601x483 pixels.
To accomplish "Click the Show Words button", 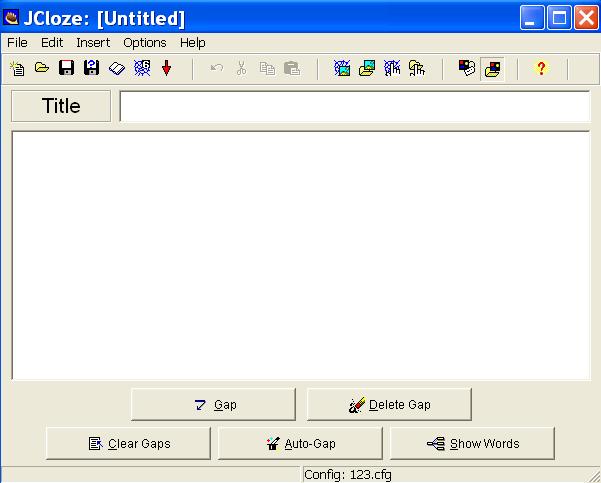I will click(x=472, y=444).
